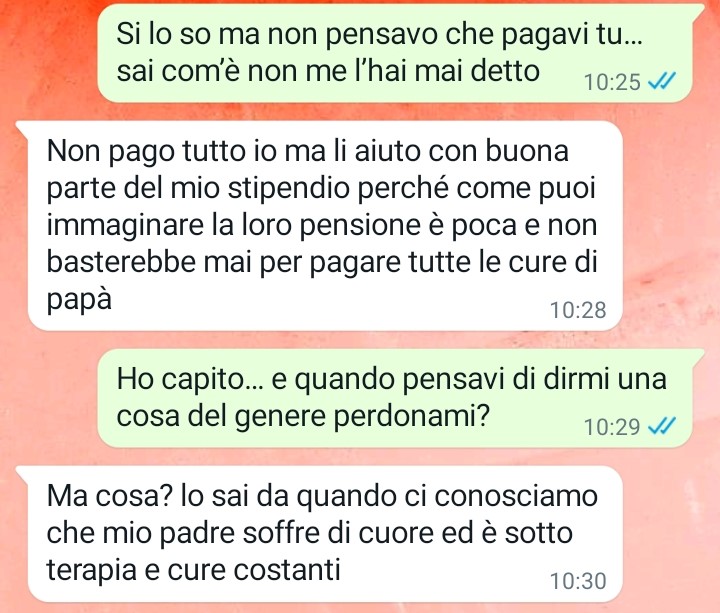The width and height of the screenshot is (720, 613).
Task: Click the blue read checkmarks at 10:29
Action: [x=662, y=427]
